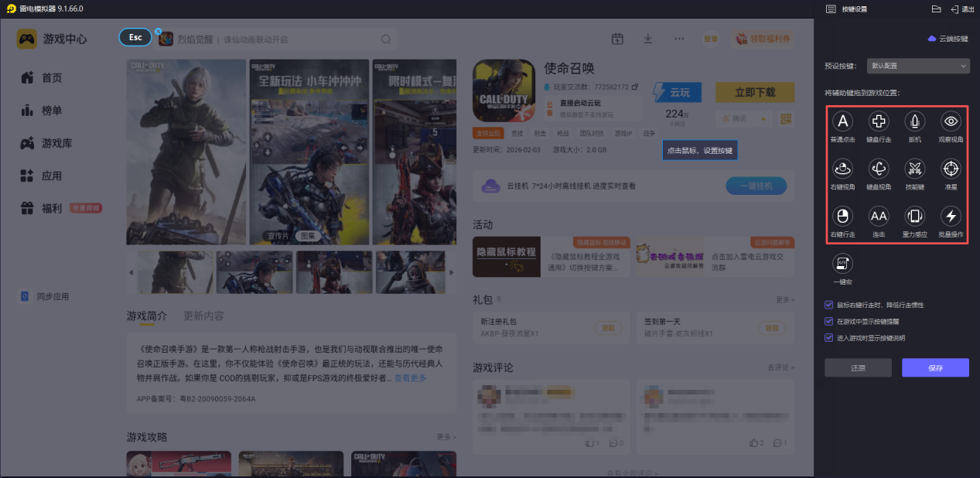Click the 使命召唤 game app icon
The height and width of the screenshot is (478, 980).
504,90
